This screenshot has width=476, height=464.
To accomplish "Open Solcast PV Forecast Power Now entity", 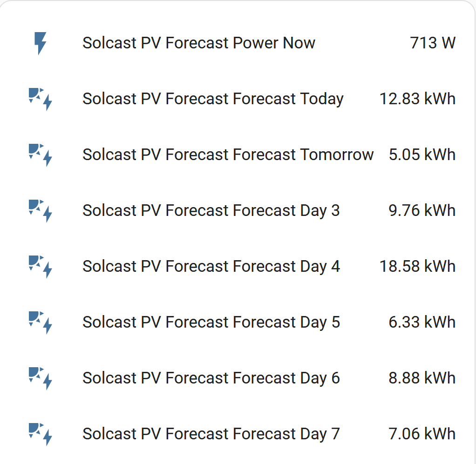I will click(199, 43).
